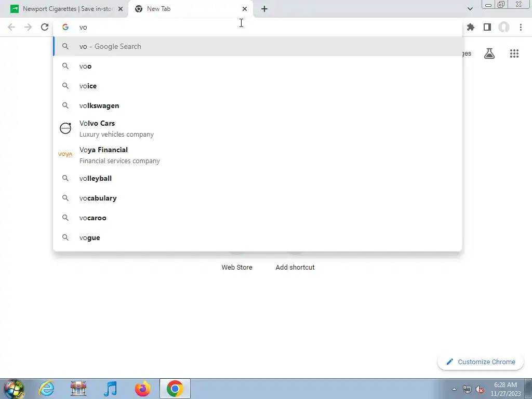
Task: Click the search icon beside 'volleyball'
Action: point(65,178)
